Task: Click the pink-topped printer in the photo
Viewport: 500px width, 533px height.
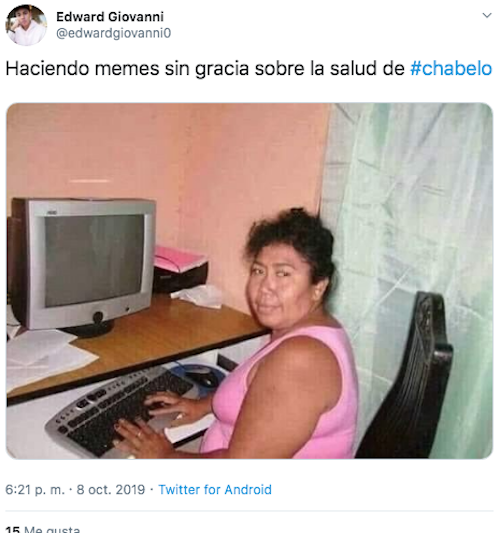Action: [179, 270]
